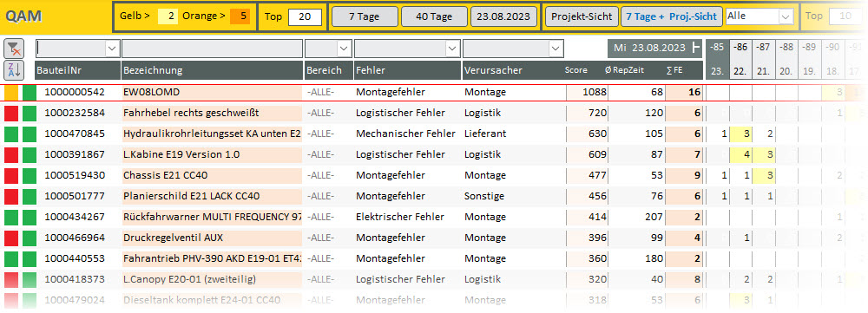Screen dimensions: 868x313
Task: Click the QAM title
Action: (x=23, y=16)
